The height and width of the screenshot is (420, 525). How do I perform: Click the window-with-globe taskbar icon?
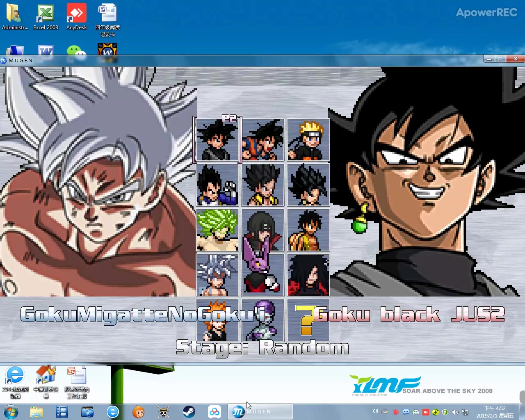click(87, 412)
